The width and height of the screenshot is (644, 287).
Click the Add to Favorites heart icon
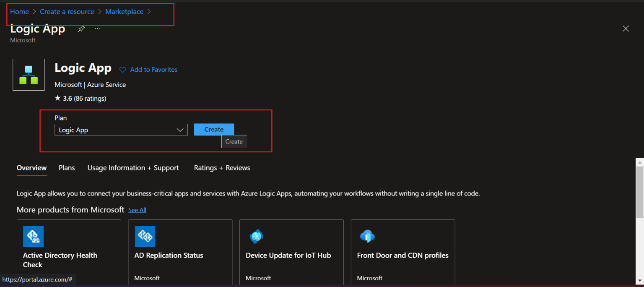point(122,70)
